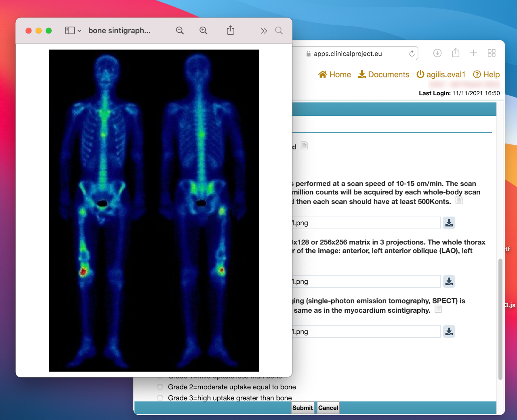The image size is (517, 420).
Task: Show more Preview toolbar items
Action: click(264, 31)
